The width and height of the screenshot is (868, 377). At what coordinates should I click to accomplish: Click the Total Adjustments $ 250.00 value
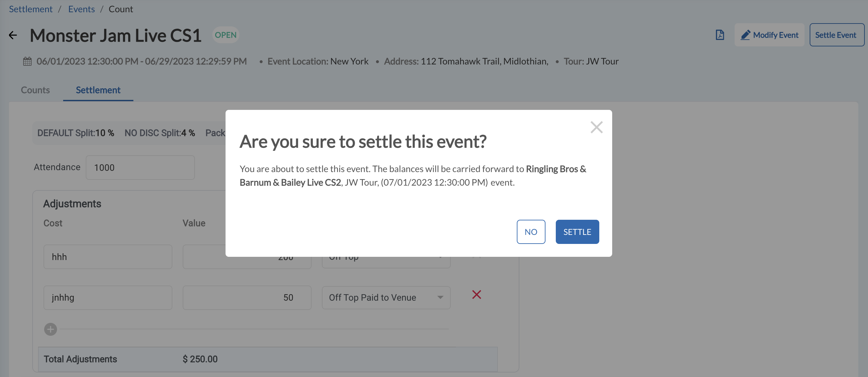coord(200,359)
